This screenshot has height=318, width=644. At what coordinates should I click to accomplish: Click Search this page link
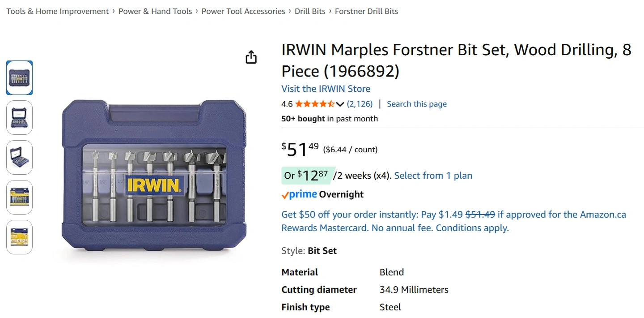(416, 104)
